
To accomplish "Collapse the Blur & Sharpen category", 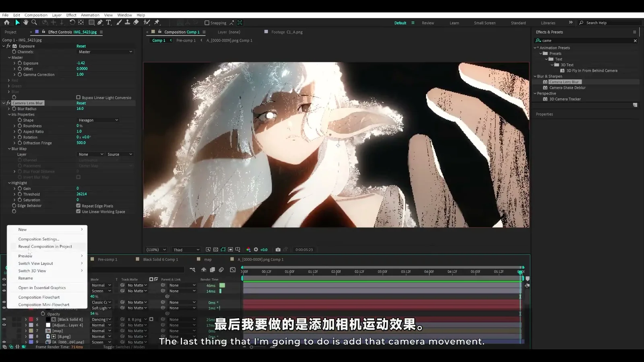I will point(535,76).
